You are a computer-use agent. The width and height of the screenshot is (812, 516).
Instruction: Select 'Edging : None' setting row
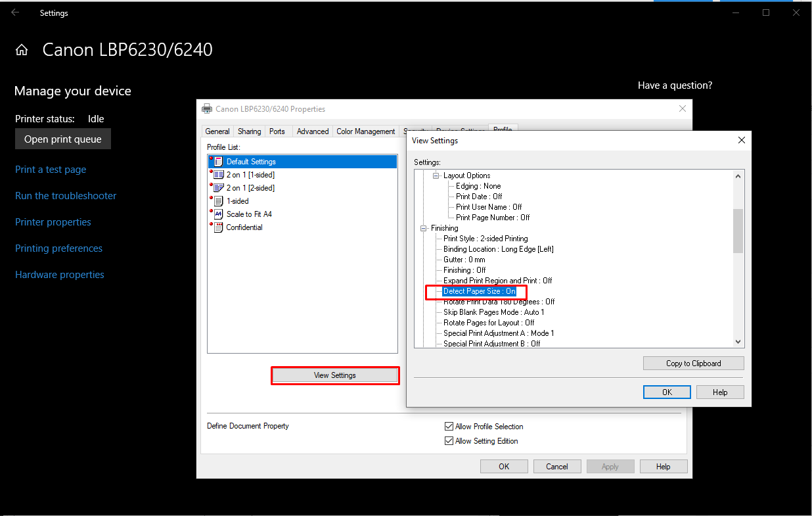[x=478, y=186]
